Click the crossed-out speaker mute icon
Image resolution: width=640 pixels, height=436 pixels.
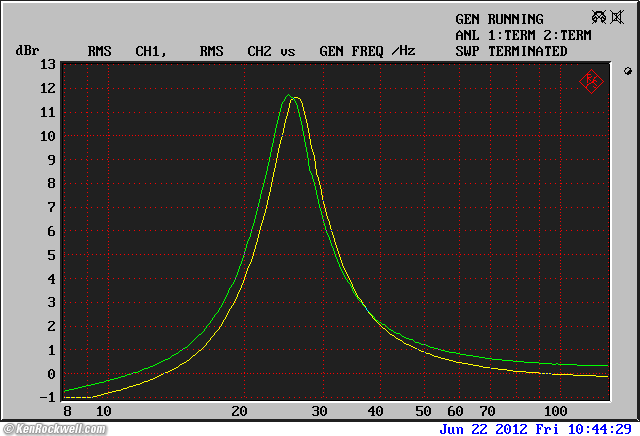pos(616,17)
